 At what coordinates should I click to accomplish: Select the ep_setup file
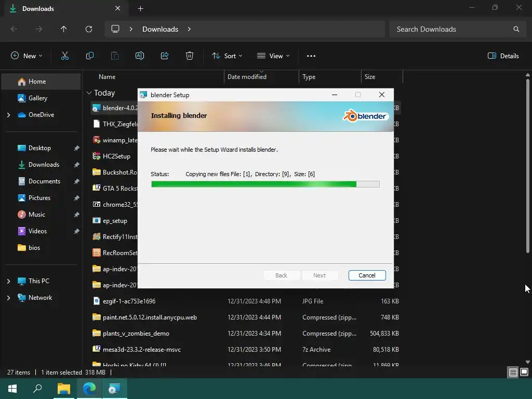pos(114,221)
